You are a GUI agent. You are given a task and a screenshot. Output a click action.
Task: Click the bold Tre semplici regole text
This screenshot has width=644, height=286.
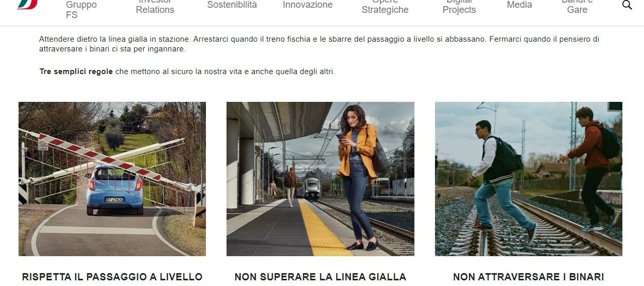76,71
